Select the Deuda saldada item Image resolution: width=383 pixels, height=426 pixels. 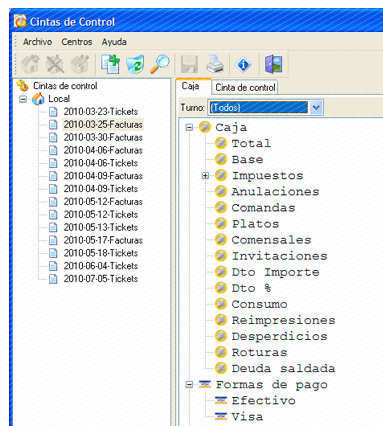(283, 368)
